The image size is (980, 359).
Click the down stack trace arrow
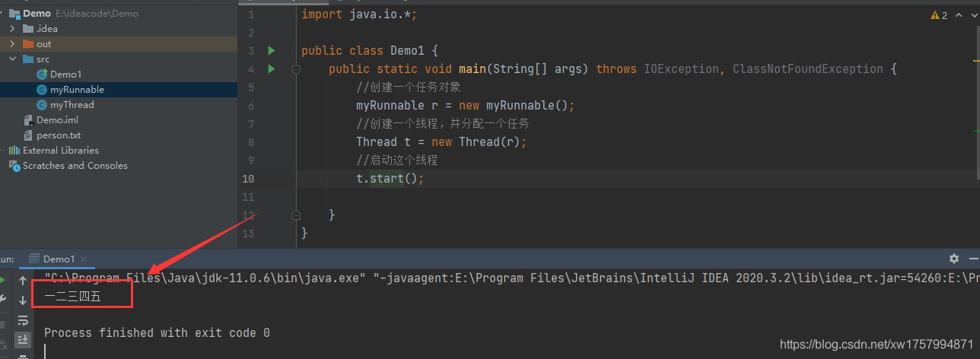coord(23,300)
